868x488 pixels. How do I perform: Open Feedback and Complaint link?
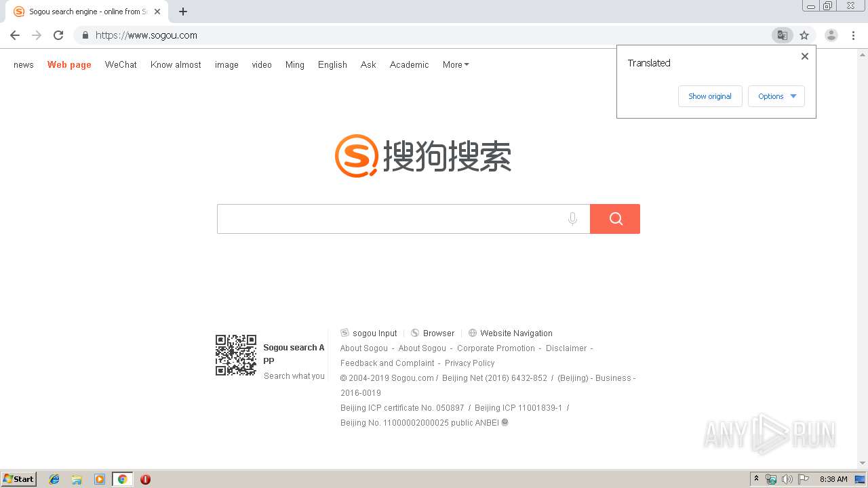(x=387, y=363)
